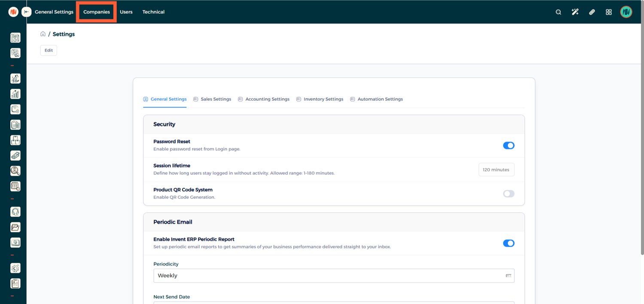Open the magic wand assistant icon

[x=575, y=12]
